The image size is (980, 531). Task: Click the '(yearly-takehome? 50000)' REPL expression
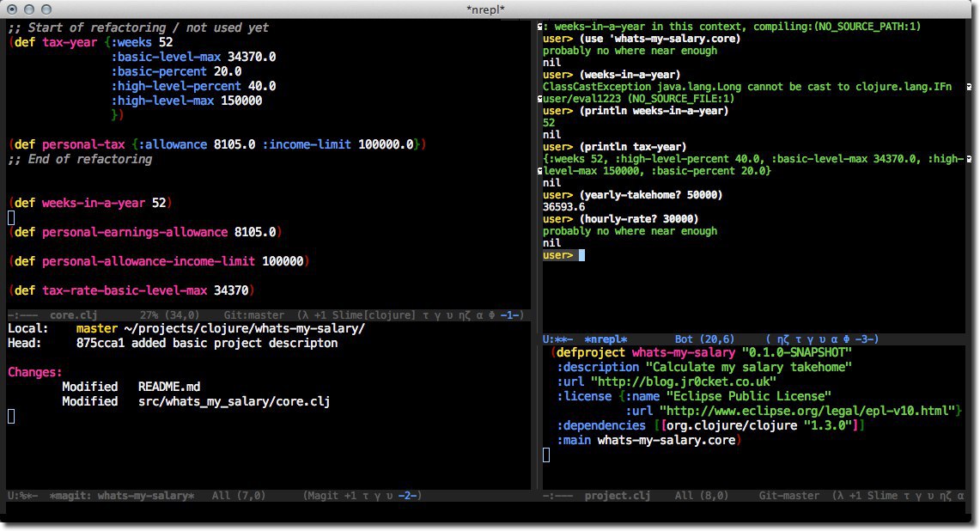tap(651, 195)
